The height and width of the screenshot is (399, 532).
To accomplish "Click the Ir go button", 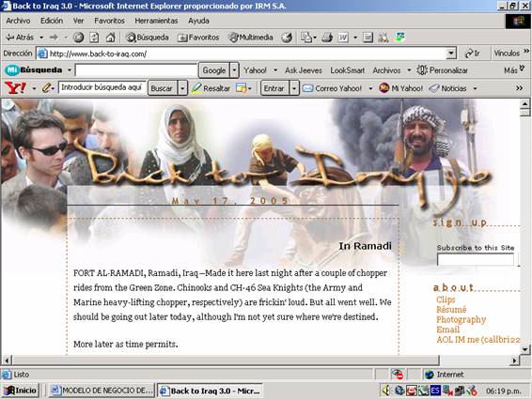I will 473,54.
